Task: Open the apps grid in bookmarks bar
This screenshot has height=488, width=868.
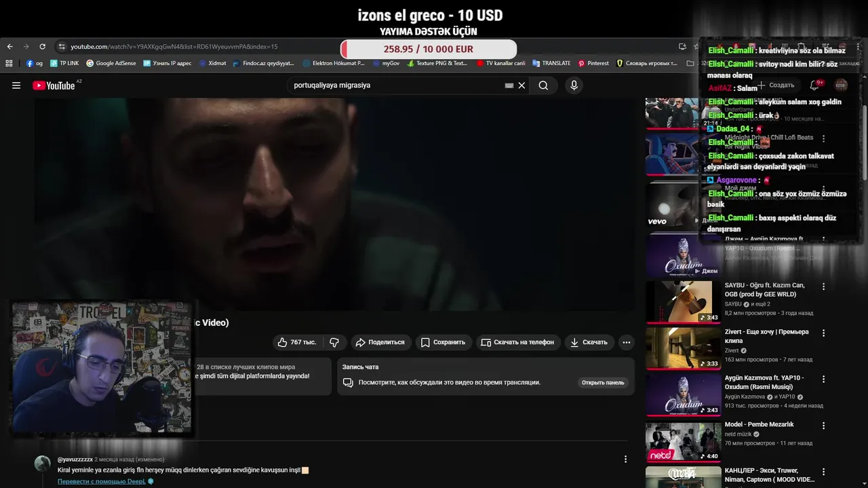Action: 9,63
